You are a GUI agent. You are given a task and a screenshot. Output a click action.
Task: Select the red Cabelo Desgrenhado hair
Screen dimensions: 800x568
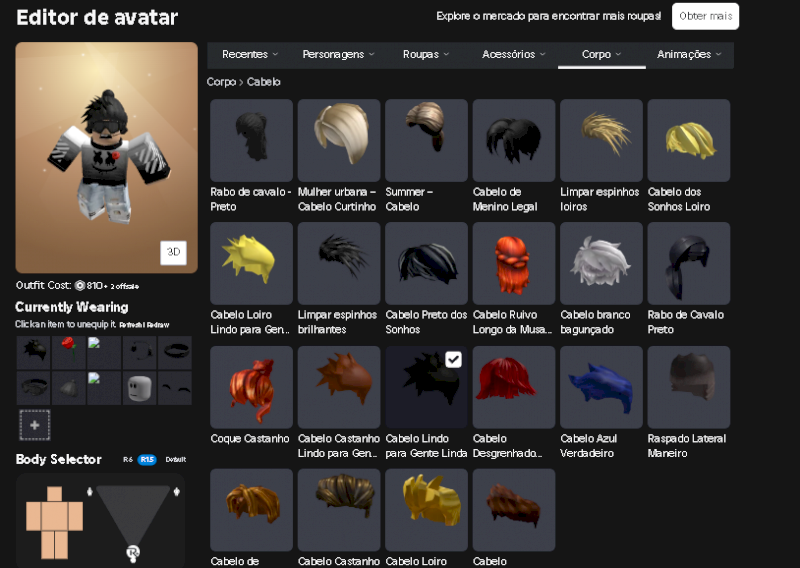click(514, 387)
